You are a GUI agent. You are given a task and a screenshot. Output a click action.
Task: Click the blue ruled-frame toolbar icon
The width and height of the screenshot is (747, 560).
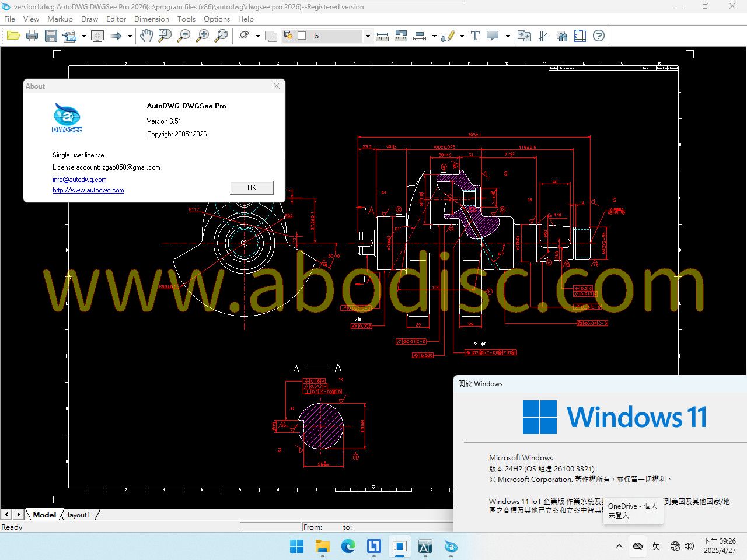[580, 36]
